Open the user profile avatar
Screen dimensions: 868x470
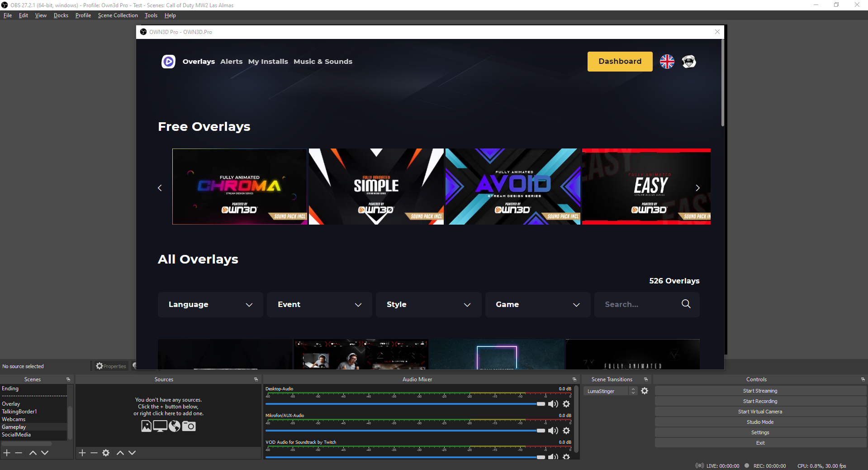689,62
